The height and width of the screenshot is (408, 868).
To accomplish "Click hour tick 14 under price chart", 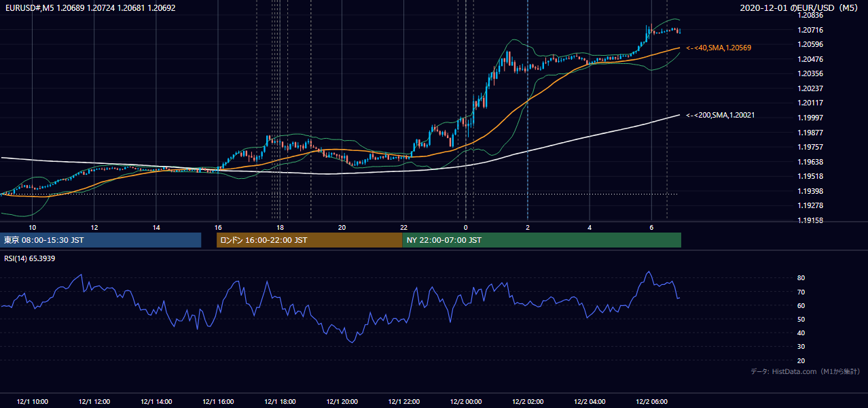I will (x=156, y=227).
